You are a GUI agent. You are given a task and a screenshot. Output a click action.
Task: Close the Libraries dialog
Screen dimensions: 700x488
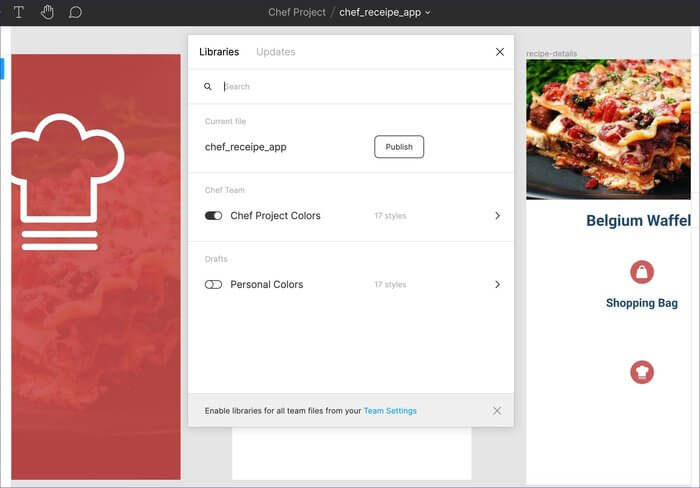(500, 52)
